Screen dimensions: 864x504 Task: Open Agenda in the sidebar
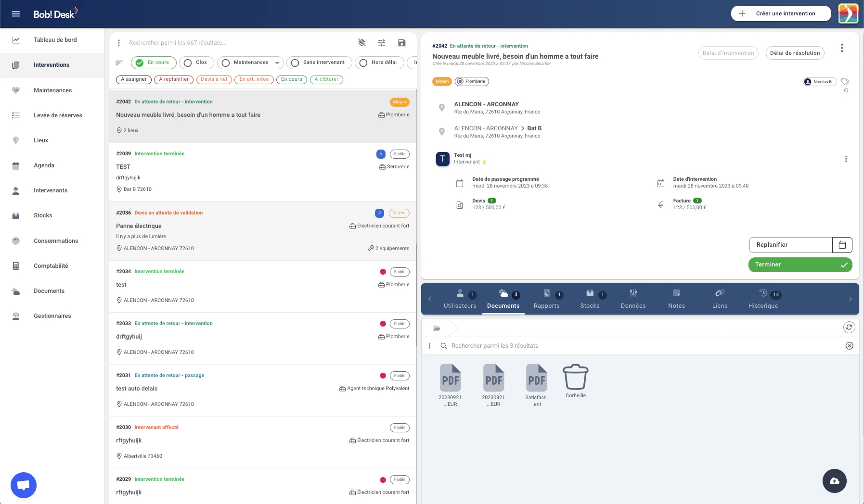44,165
